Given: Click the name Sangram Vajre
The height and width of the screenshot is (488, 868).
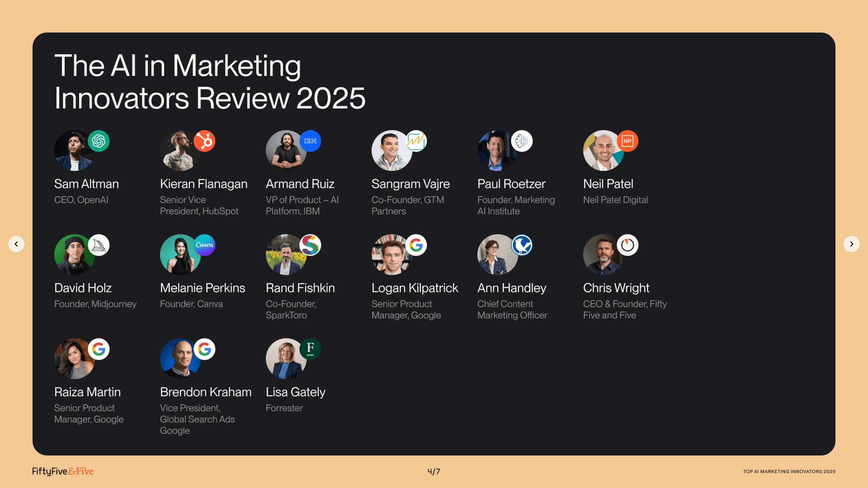Looking at the screenshot, I should click(410, 184).
